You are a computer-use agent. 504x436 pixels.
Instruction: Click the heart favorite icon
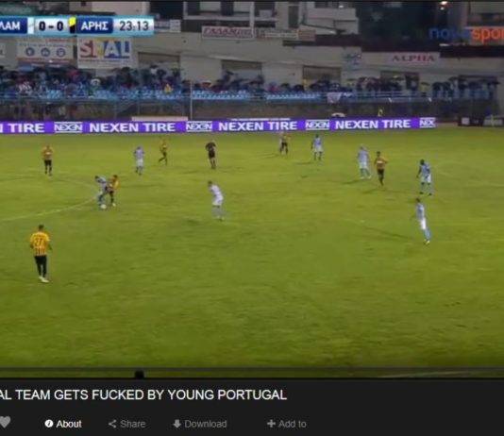5,422
